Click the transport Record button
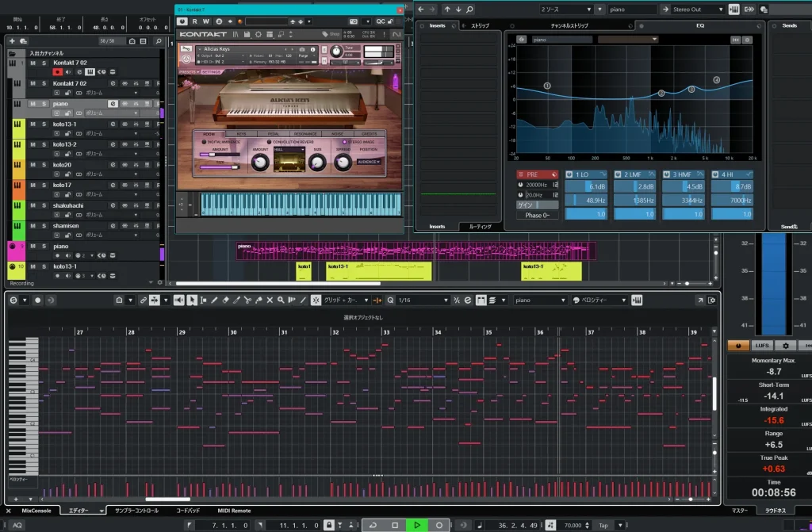Image resolution: width=812 pixels, height=532 pixels. pyautogui.click(x=439, y=525)
